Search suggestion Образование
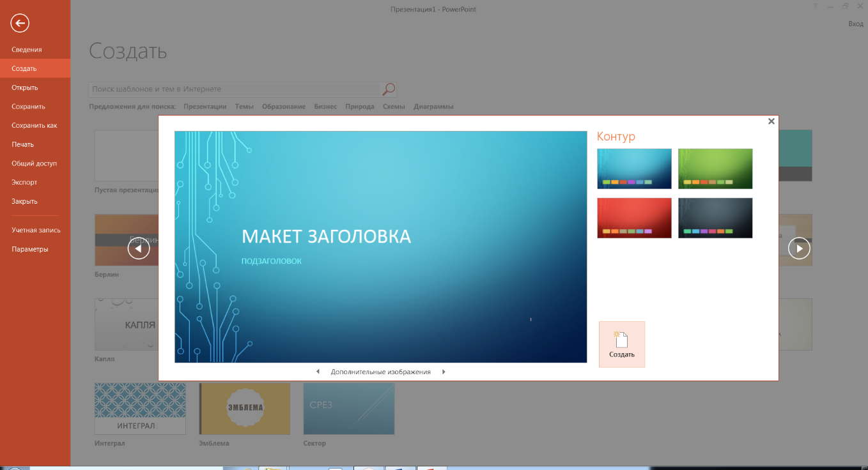Viewport: 868px width, 470px height. [284, 107]
